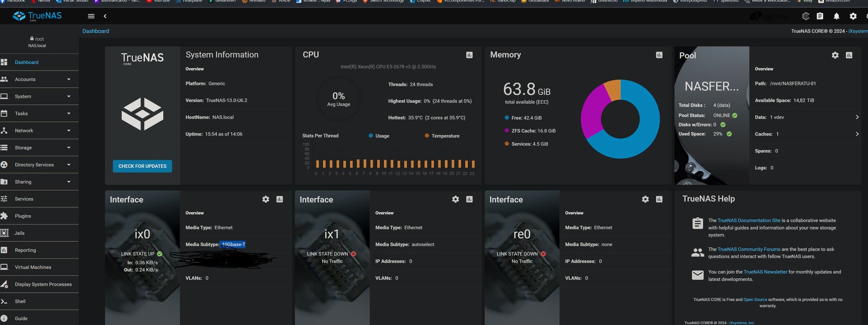
Task: Click the CPU per-thread bar chart
Action: [x=389, y=159]
